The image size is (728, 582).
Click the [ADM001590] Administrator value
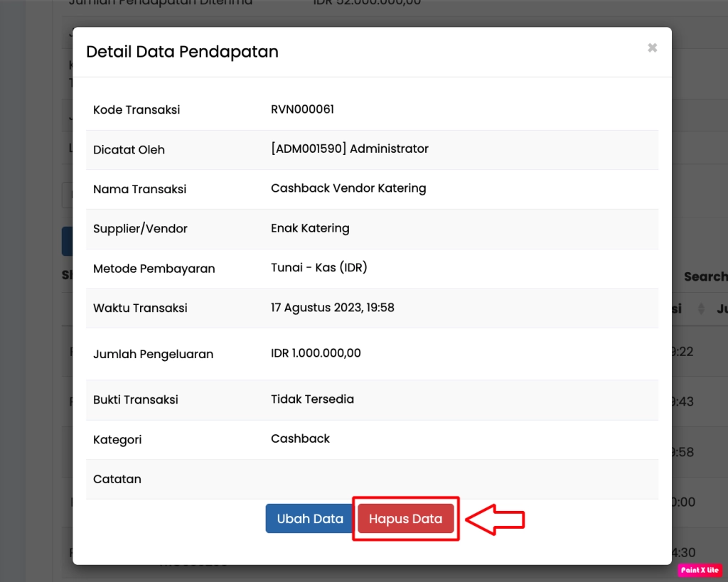[x=349, y=149]
